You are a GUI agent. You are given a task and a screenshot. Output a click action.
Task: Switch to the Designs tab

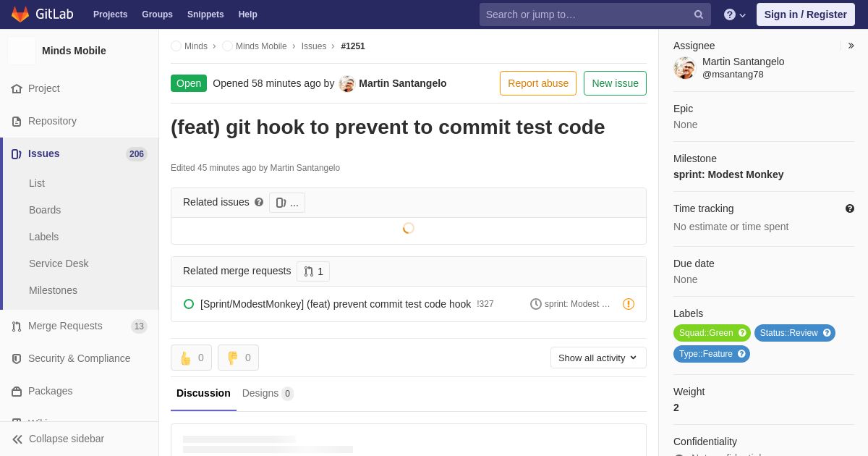(268, 393)
